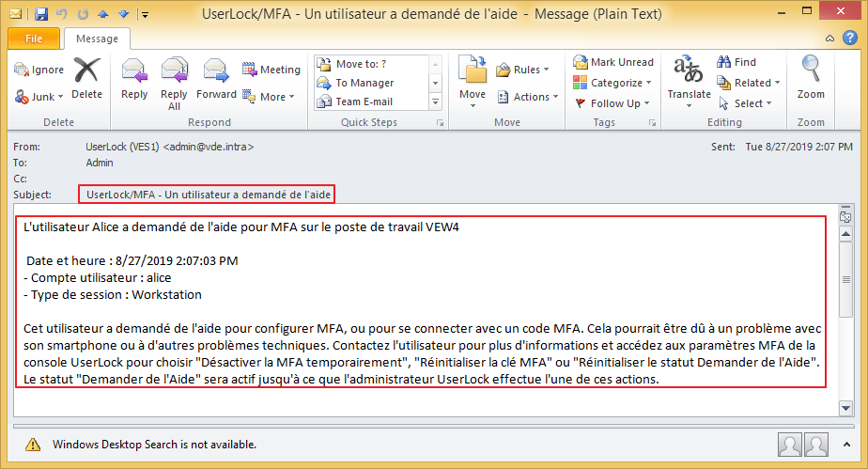
Task: Open the Manage Quick Steps dialog launcher
Action: (x=440, y=123)
